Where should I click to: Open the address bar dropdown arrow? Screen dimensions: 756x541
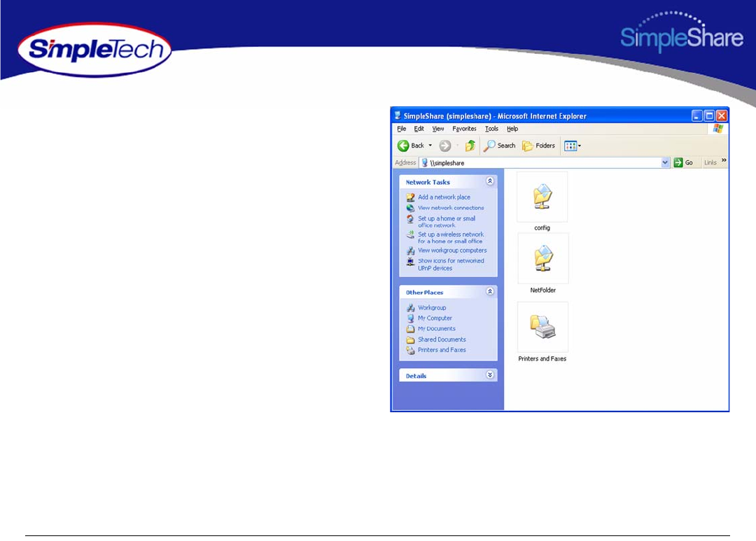tap(665, 162)
